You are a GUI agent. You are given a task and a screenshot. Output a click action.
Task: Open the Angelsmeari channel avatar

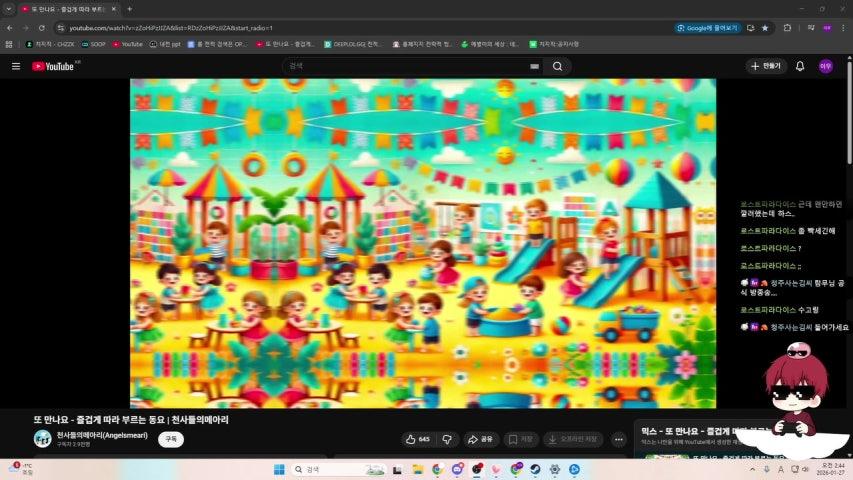pos(42,439)
